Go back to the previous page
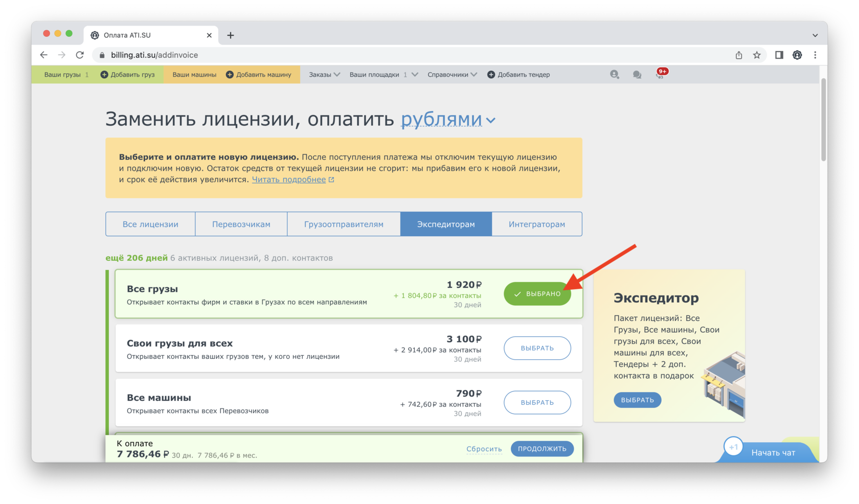859x504 pixels. coord(44,55)
